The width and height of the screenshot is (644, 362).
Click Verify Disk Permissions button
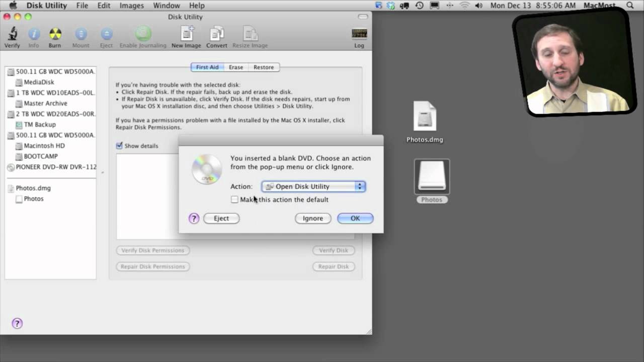152,250
